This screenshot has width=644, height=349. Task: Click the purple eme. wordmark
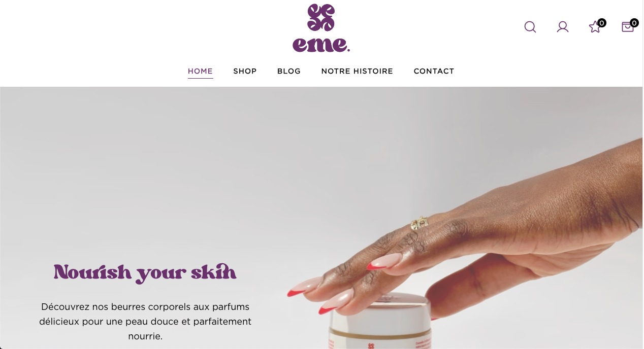coord(321,44)
